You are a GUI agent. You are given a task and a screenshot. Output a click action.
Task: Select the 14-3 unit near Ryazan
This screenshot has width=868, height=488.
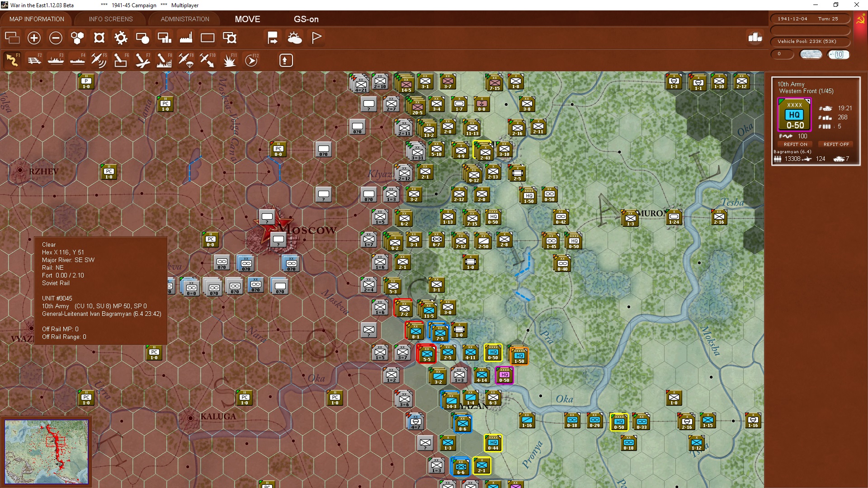450,400
